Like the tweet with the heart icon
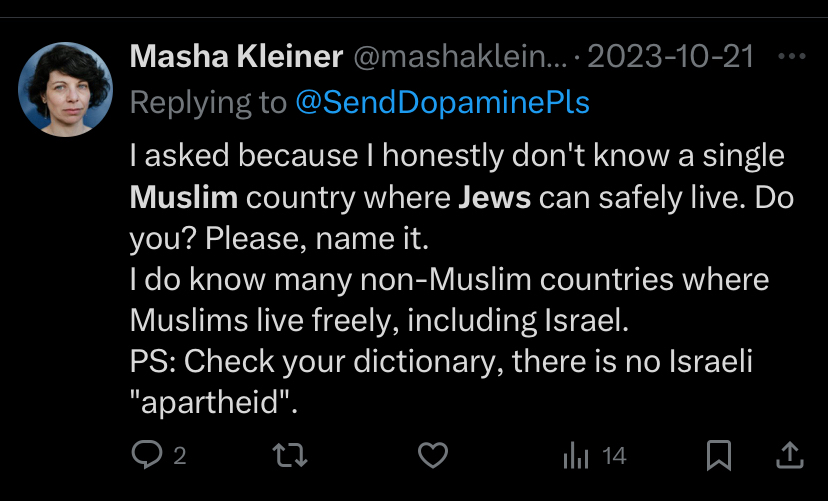Screen dimensions: 828x501 click(433, 455)
